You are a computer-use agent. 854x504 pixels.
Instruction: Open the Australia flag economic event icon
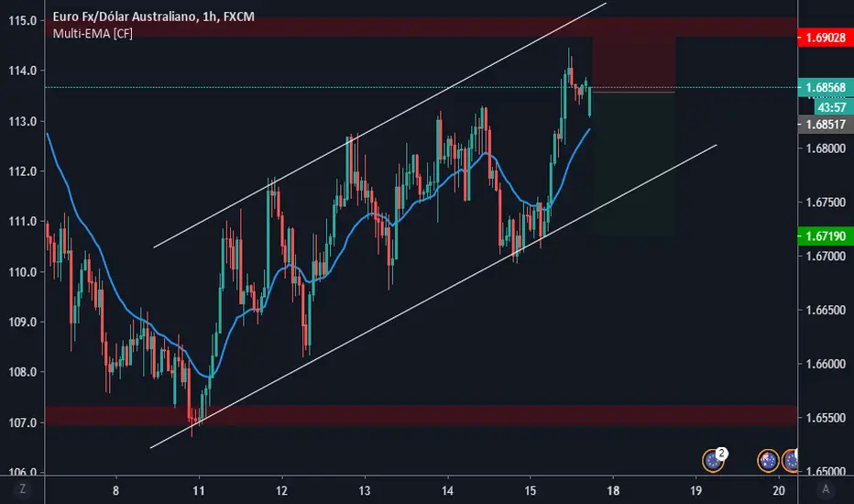click(768, 460)
